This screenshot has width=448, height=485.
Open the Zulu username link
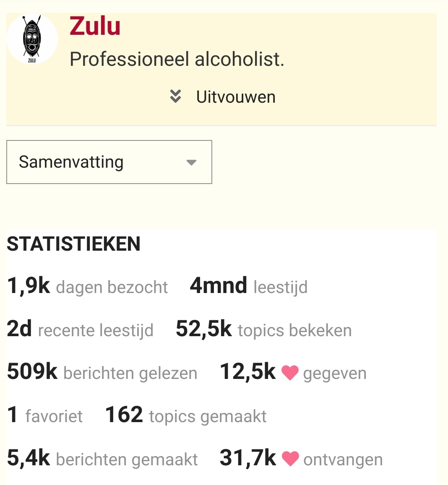[95, 26]
